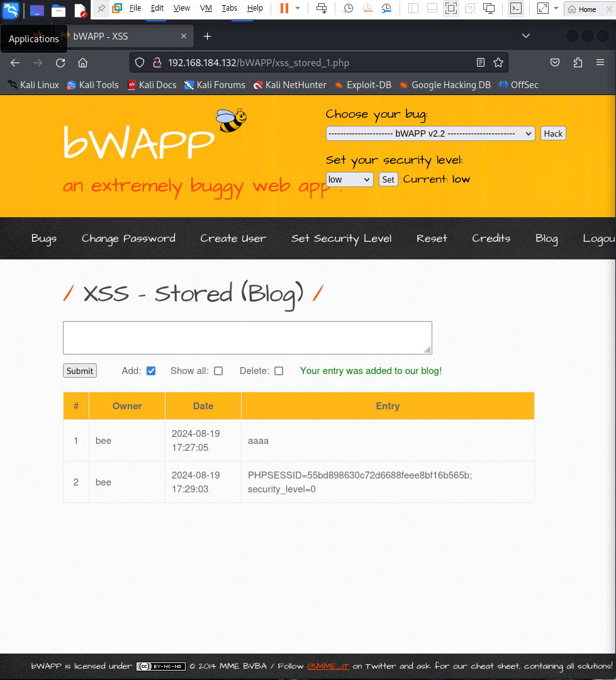Open the snapshot manager icon

tap(386, 8)
